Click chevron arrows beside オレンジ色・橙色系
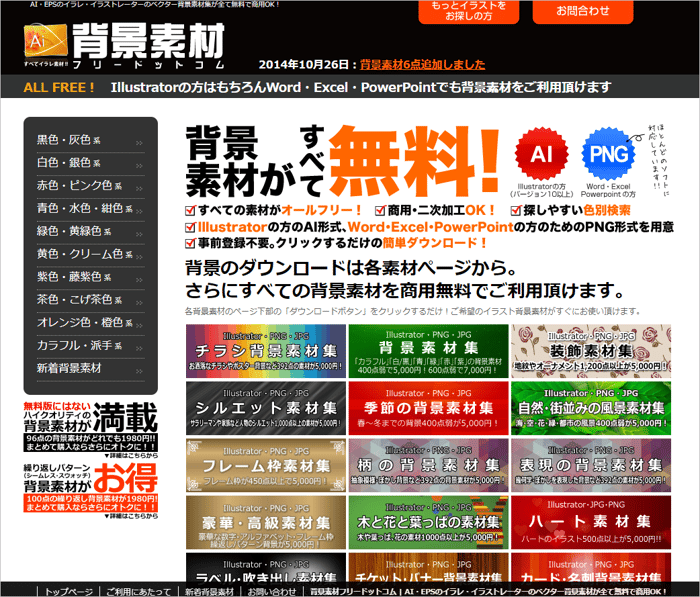This screenshot has height=597, width=700. pos(139,326)
